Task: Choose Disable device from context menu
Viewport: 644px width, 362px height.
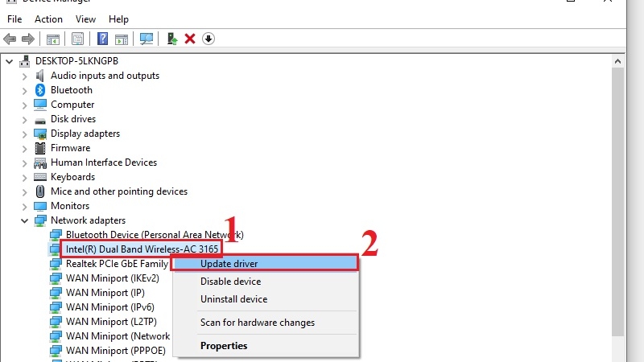Action: (x=265, y=282)
